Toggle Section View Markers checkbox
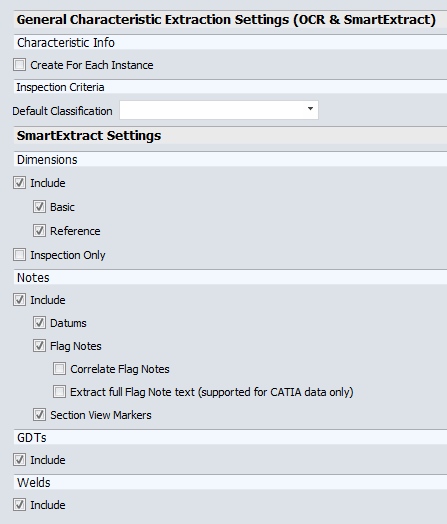Screen dimensions: 447x524 [x=39, y=415]
